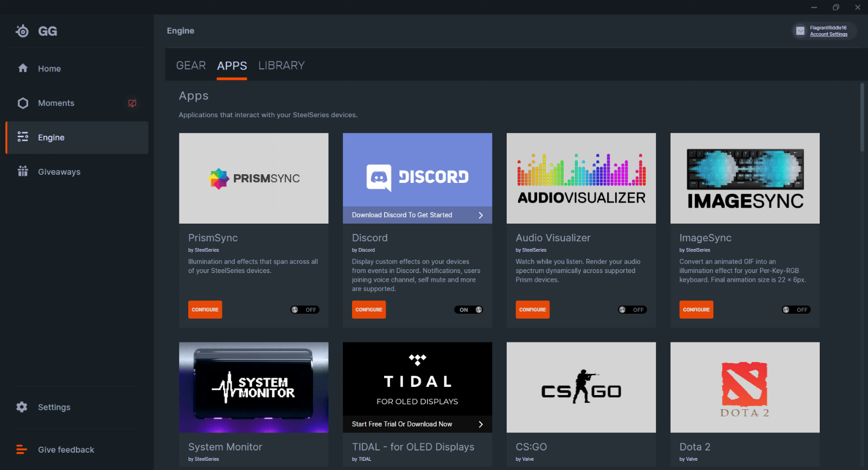The image size is (868, 470).
Task: Click Configure under ImageSync
Action: tap(697, 309)
